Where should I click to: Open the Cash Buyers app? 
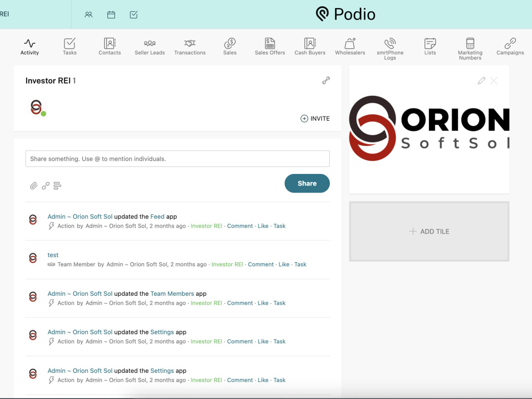tap(310, 47)
